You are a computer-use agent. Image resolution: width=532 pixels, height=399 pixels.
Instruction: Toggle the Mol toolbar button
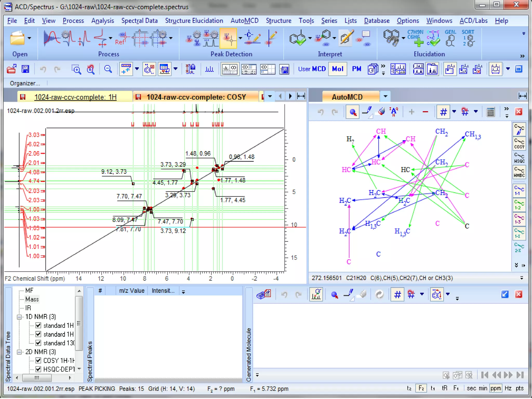tap(338, 69)
